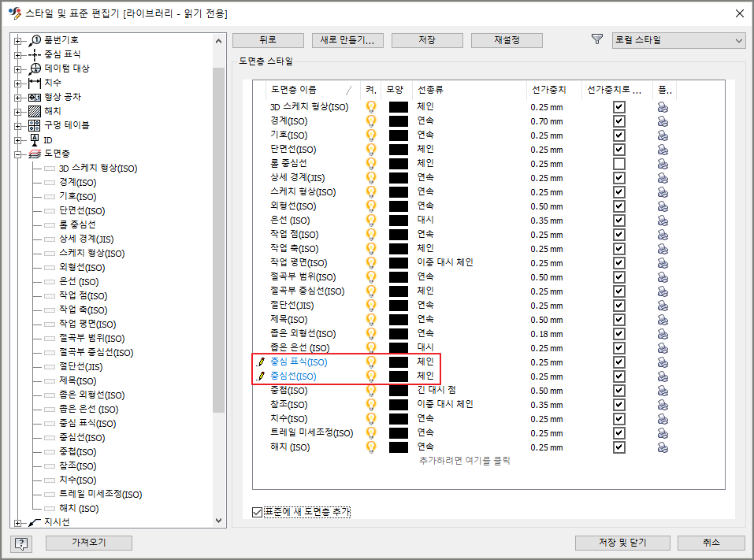
Task: Click the 새로 만들기... button
Action: (x=347, y=40)
